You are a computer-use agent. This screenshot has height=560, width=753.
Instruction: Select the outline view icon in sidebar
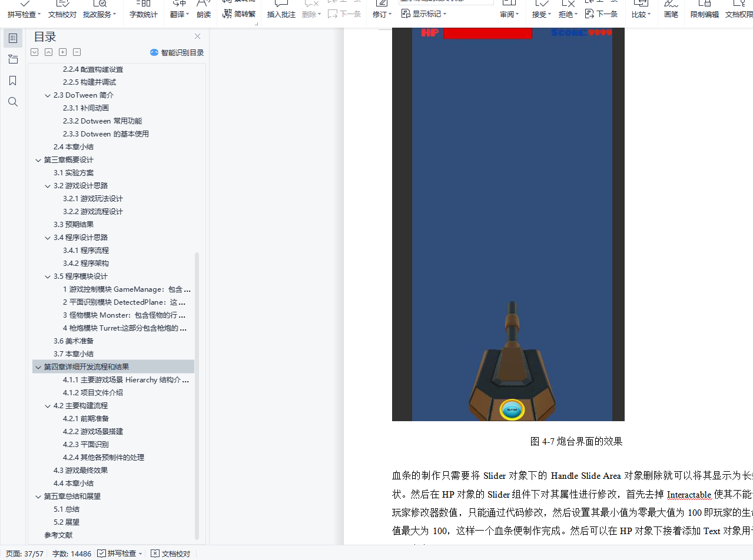point(13,38)
